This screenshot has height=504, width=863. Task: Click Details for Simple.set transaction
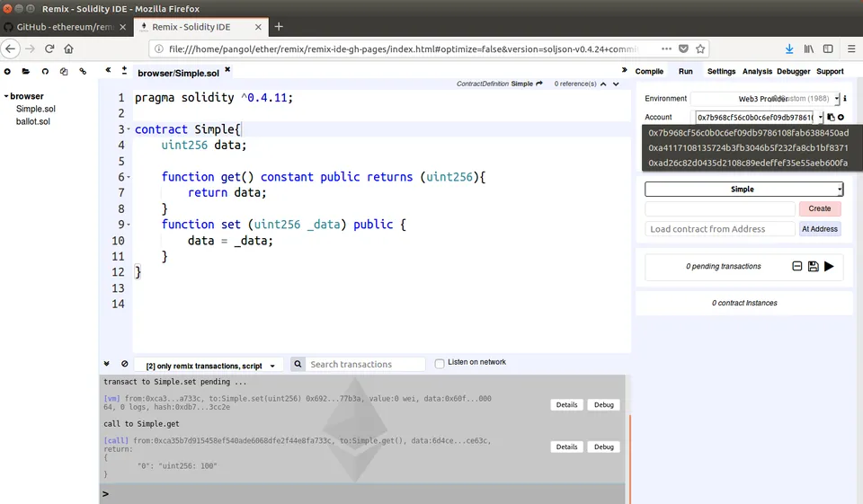point(567,404)
